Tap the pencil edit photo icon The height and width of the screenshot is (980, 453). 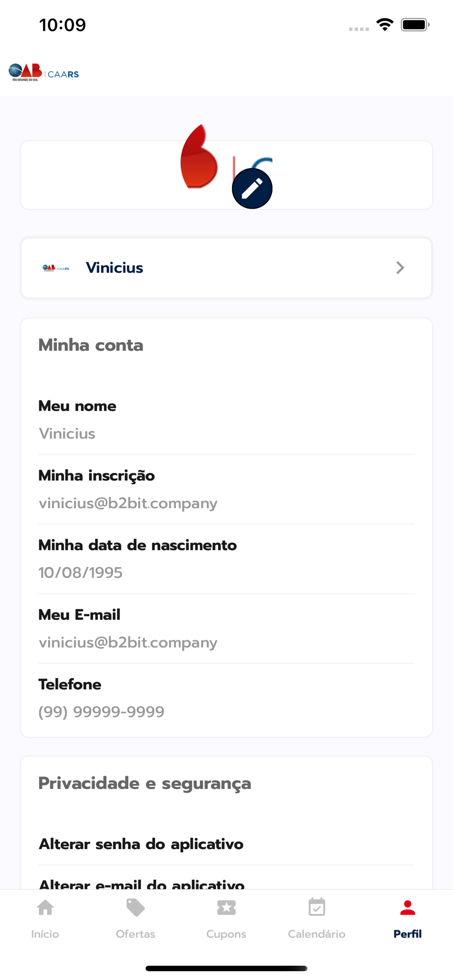252,189
